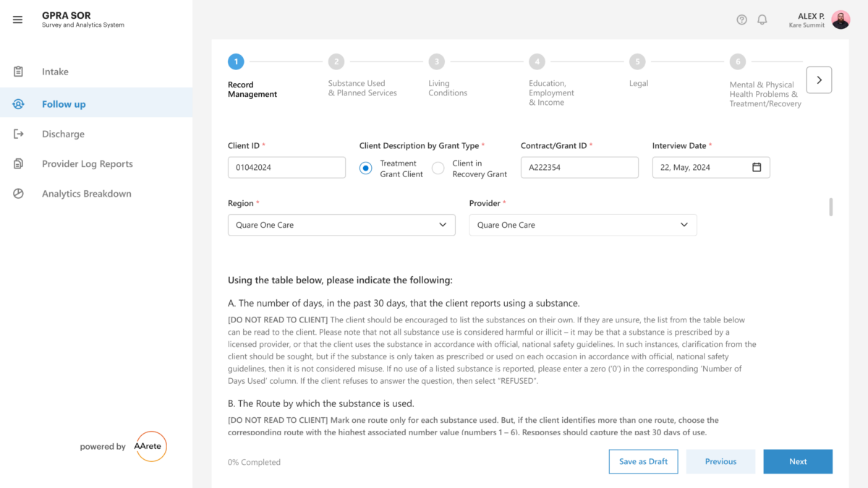Select the Follow up sidebar icon
This screenshot has width=868, height=488.
pos(18,103)
